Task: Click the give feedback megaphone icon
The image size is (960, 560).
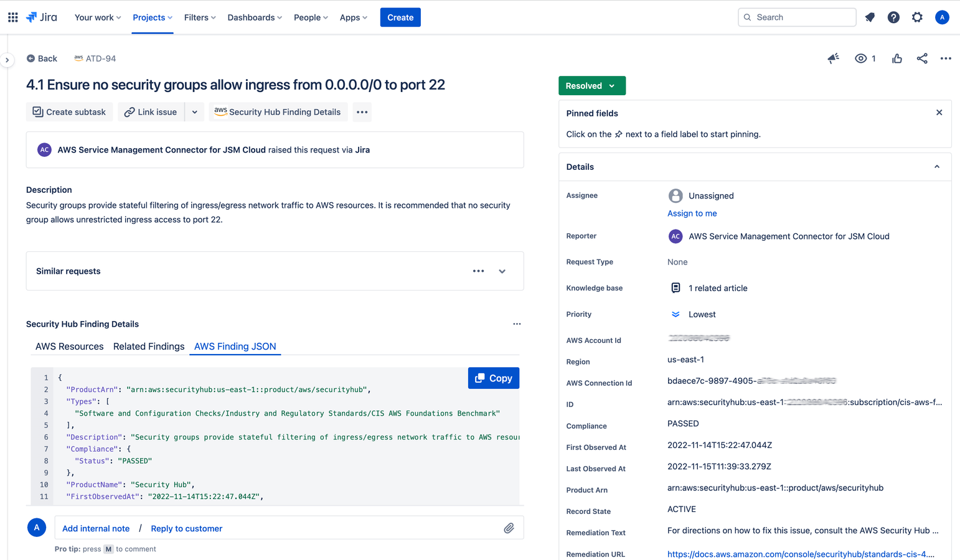Action: [834, 58]
